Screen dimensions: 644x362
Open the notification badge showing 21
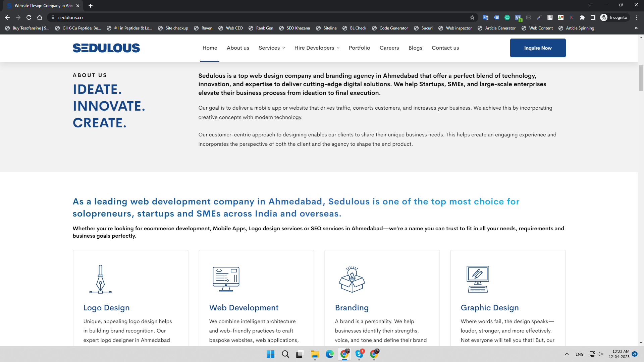635,354
